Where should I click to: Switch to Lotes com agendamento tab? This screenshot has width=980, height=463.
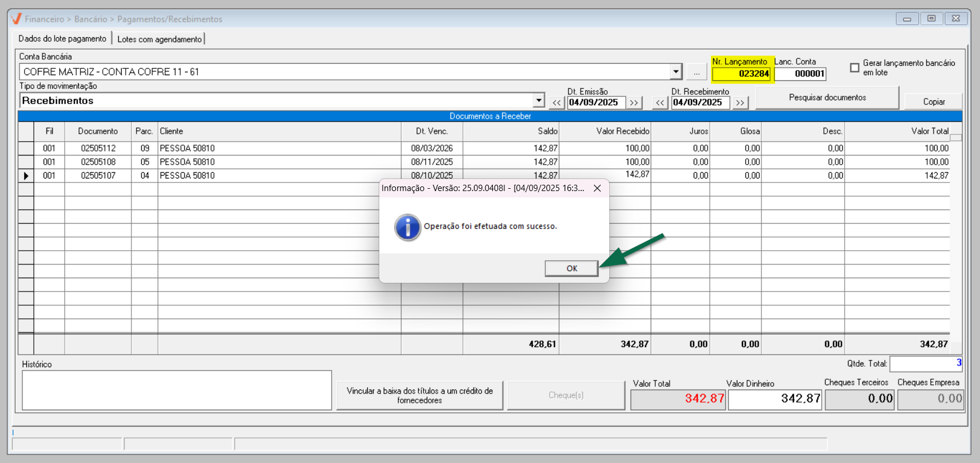(160, 39)
